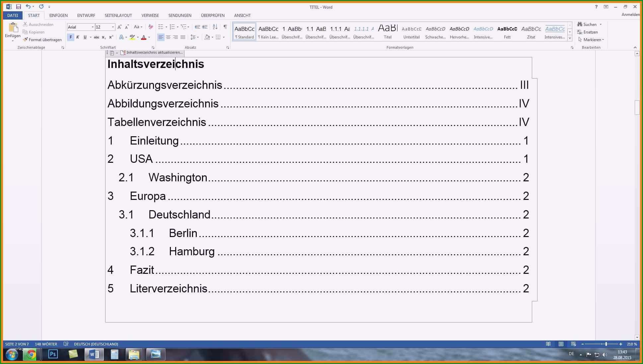Open the Absatz dialog launcher
The width and height of the screenshot is (643, 364).
(228, 48)
